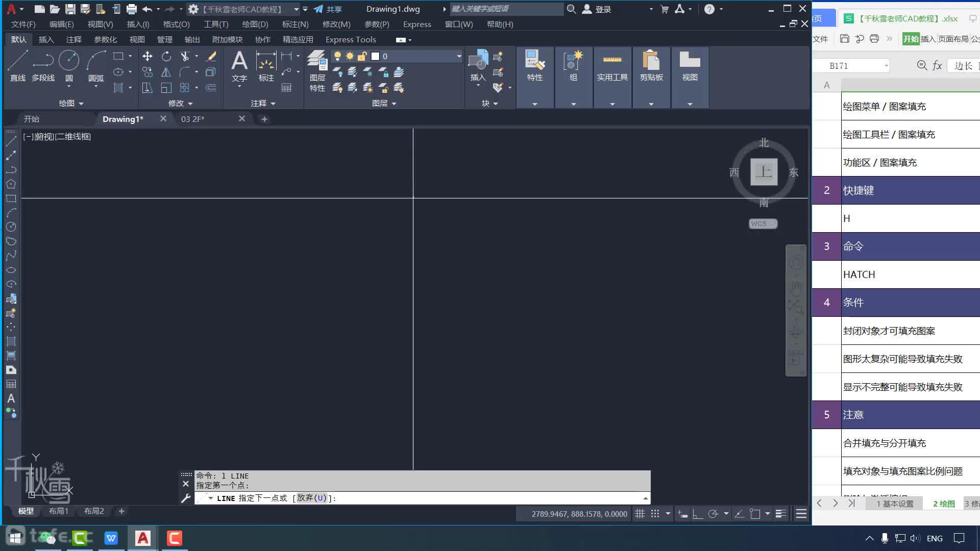The image size is (980, 551).
Task: Click the search keyword input field
Action: (x=506, y=9)
